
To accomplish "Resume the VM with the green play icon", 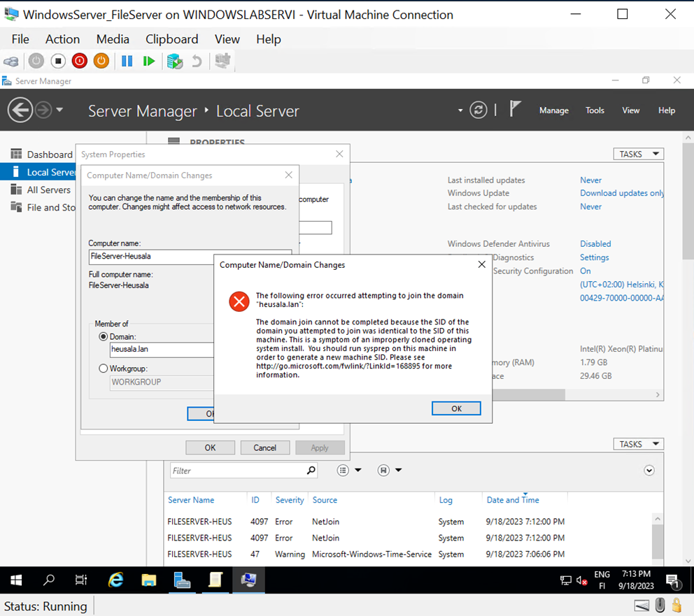I will (x=149, y=61).
